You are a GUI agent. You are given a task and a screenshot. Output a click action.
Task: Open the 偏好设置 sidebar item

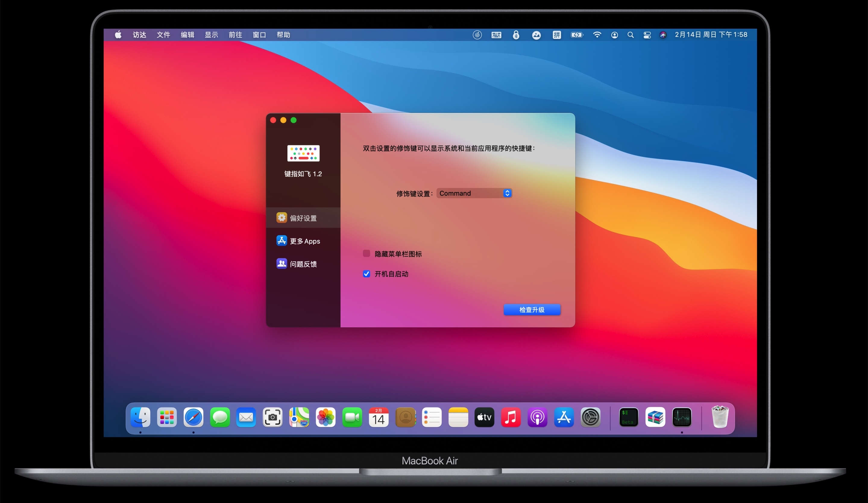click(x=303, y=218)
